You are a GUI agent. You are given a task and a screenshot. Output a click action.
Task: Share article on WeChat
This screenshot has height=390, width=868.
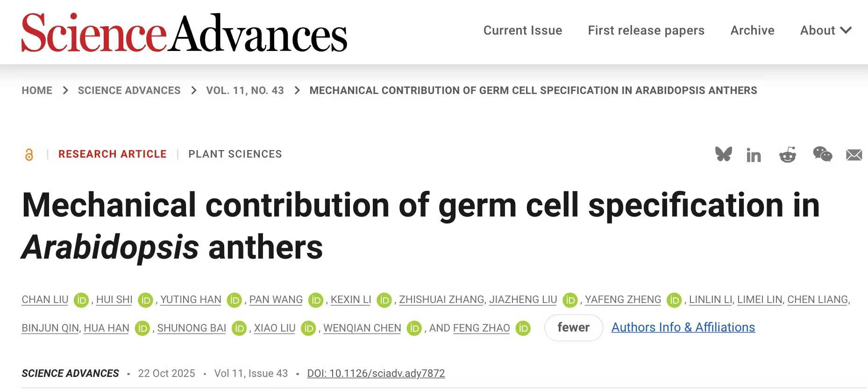coord(822,154)
